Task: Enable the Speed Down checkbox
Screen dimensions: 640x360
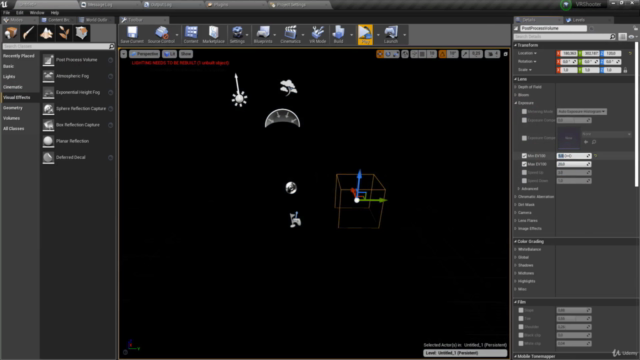Action: pos(524,181)
